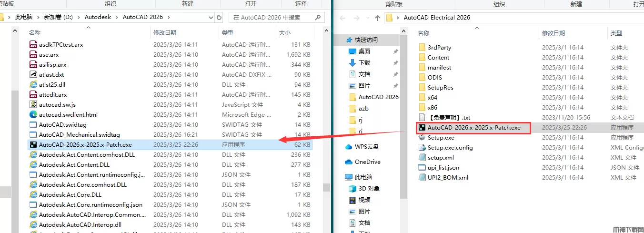Click the ODIS folder icon
This screenshot has height=233, width=644.
pyautogui.click(x=422, y=77)
